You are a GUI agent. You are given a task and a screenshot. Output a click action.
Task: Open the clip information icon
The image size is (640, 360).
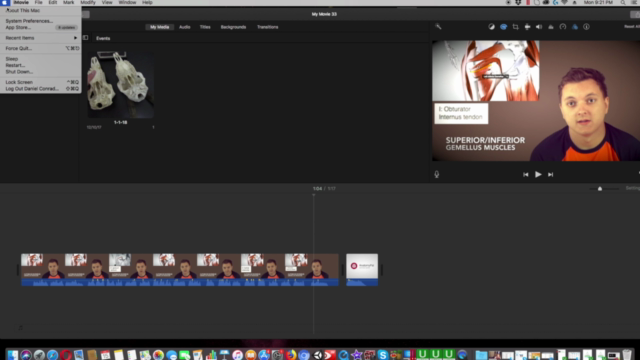586,27
